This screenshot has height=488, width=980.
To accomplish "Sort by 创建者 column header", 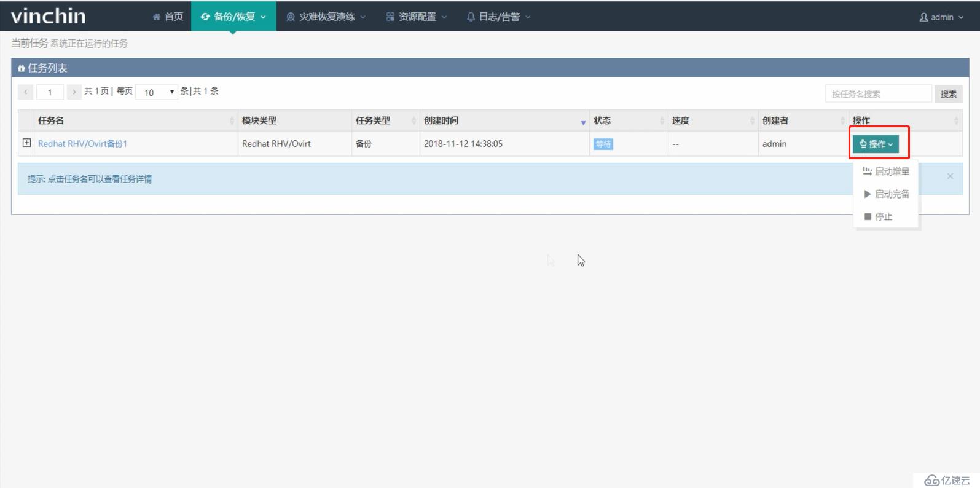I will point(804,120).
